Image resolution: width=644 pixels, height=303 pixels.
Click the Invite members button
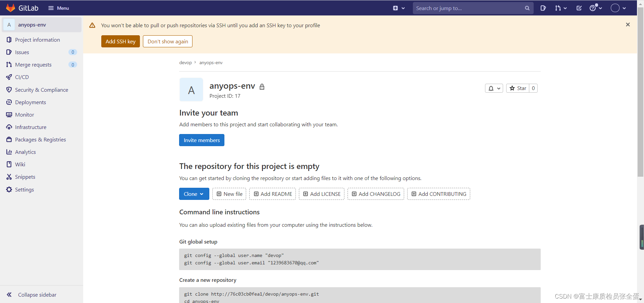[x=202, y=140]
